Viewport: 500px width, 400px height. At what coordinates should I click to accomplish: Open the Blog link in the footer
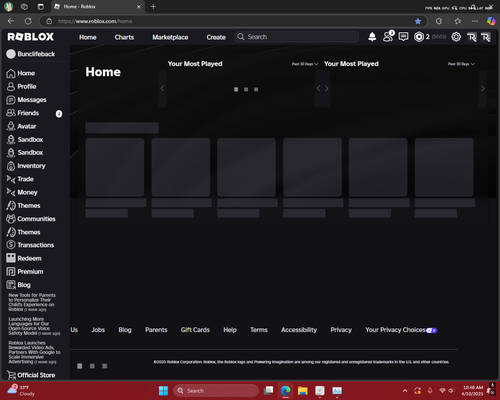point(125,330)
